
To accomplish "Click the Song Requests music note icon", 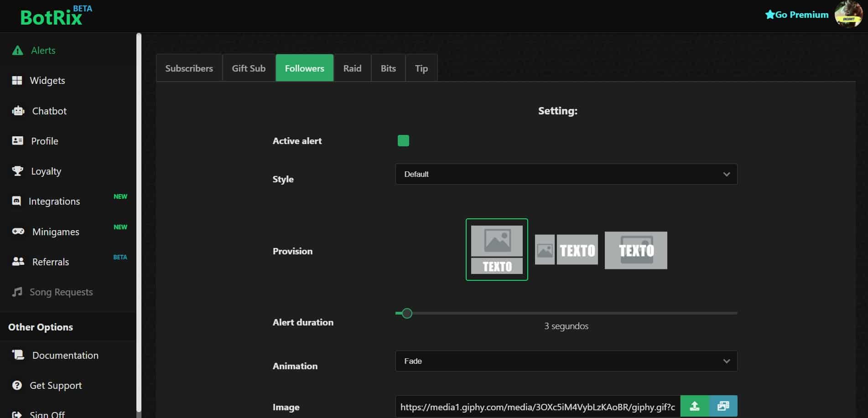I will [17, 292].
